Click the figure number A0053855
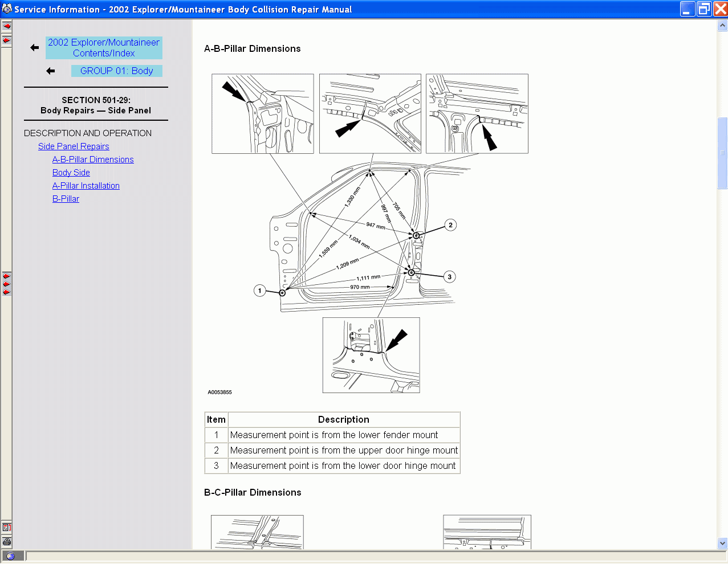The width and height of the screenshot is (728, 564). pos(219,393)
